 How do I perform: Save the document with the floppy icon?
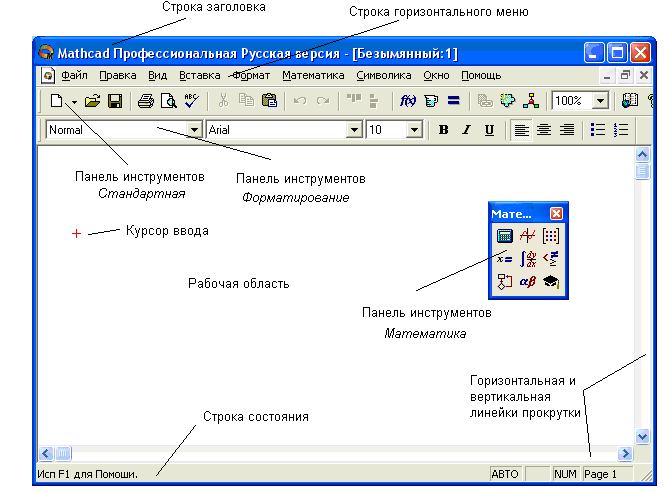tap(115, 101)
